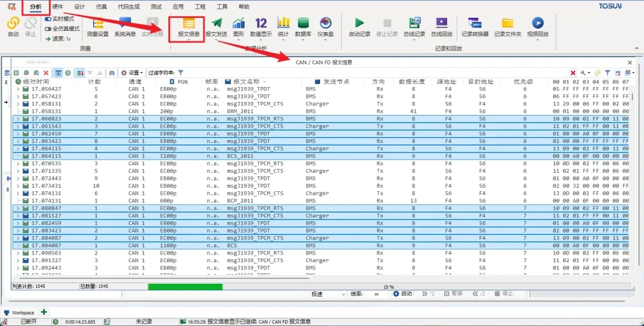Click the 启动记录 start logging icon

pos(360,23)
